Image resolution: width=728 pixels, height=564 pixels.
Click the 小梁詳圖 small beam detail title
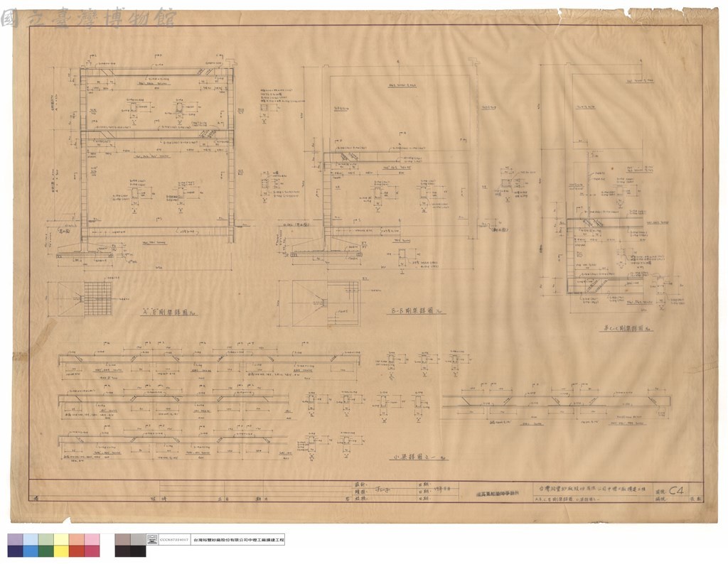[419, 457]
